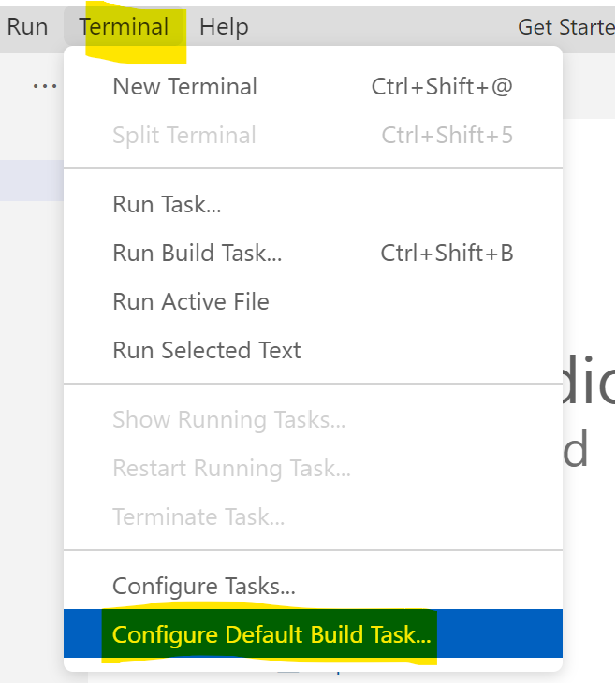
Task: Open the Help menu
Action: (x=224, y=26)
